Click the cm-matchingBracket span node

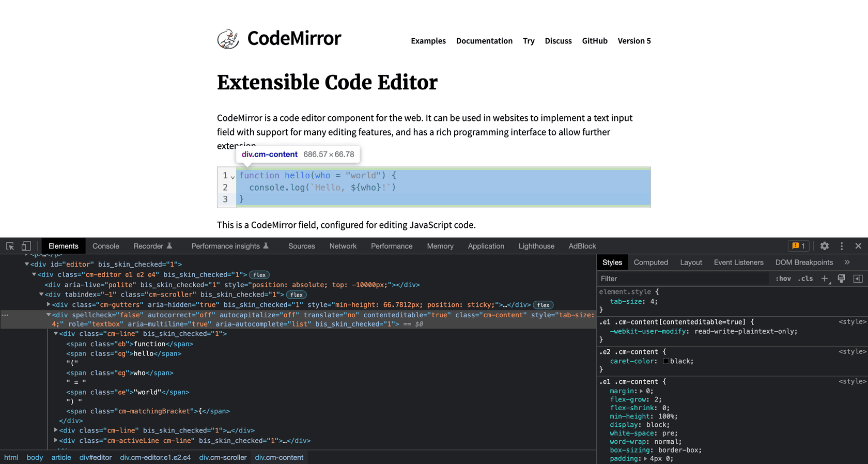(148, 411)
